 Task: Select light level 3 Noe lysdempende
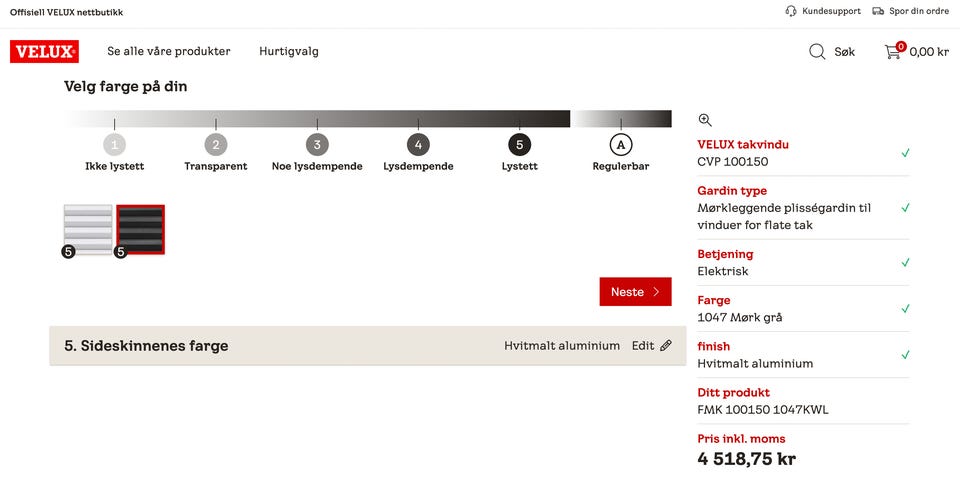point(317,145)
